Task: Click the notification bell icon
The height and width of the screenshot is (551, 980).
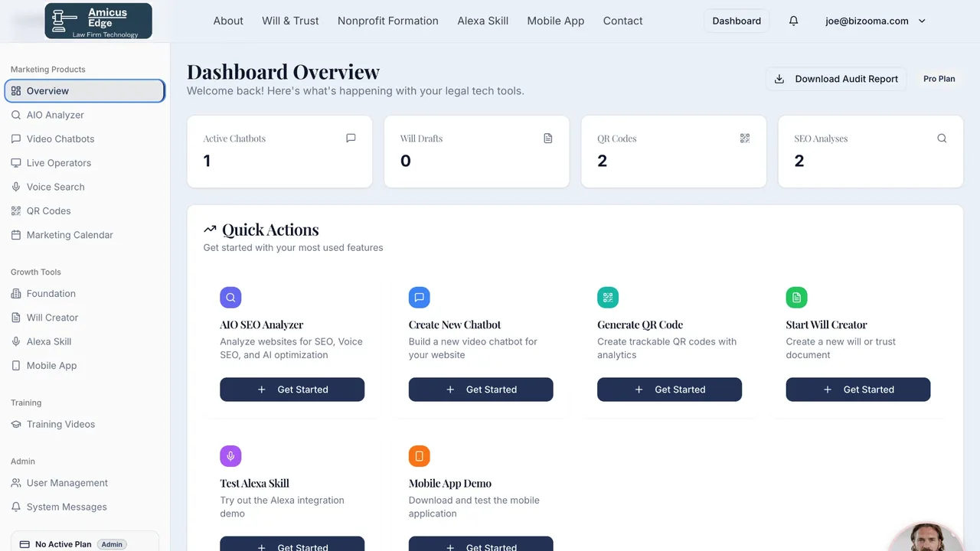Action: (x=793, y=21)
